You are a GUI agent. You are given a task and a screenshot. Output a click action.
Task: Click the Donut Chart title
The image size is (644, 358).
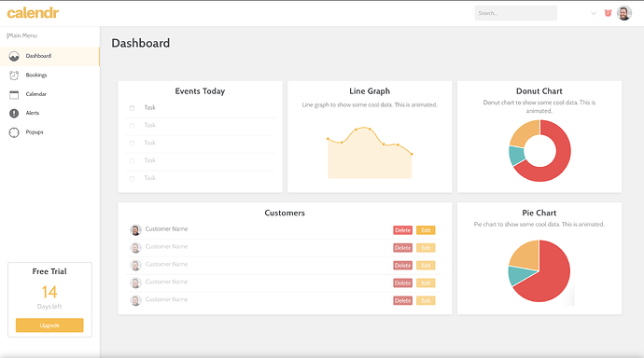[x=539, y=91]
